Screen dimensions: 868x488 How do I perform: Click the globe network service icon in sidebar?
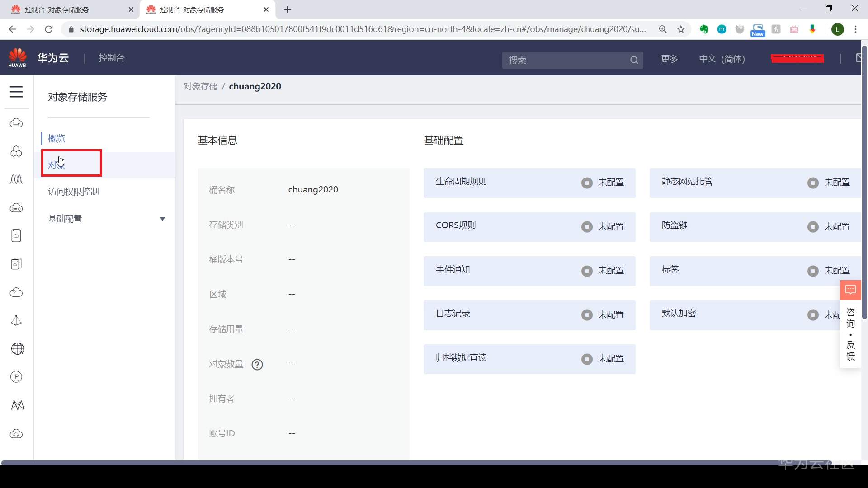pyautogui.click(x=16, y=348)
